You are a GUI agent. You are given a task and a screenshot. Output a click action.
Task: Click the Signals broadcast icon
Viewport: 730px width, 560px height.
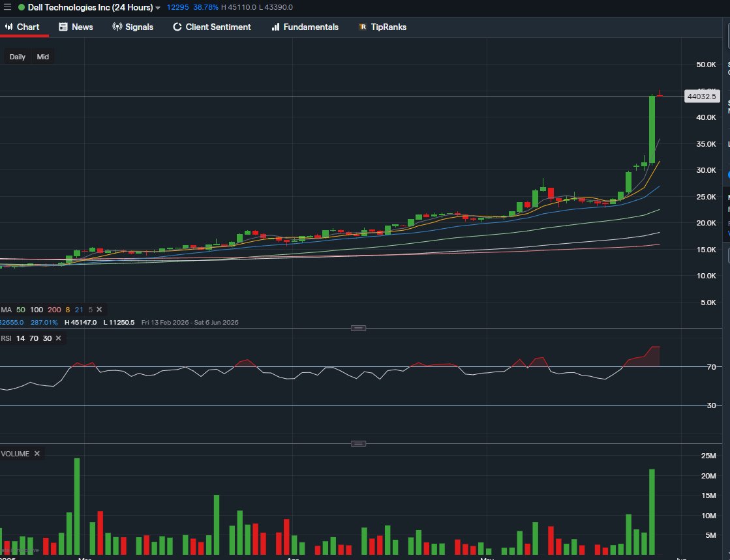tap(117, 27)
